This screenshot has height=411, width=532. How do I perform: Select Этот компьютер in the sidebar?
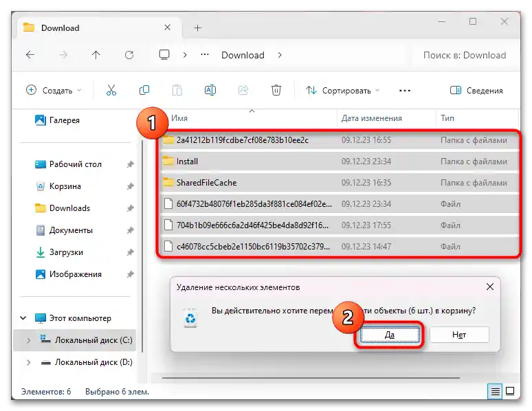coord(73,318)
